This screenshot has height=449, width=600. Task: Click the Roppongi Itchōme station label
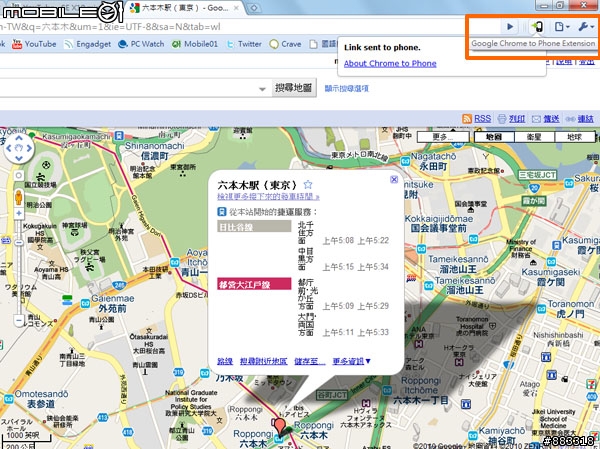point(421,390)
